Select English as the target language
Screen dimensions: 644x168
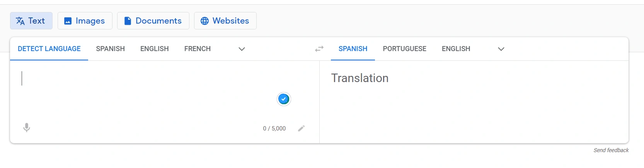[456, 49]
